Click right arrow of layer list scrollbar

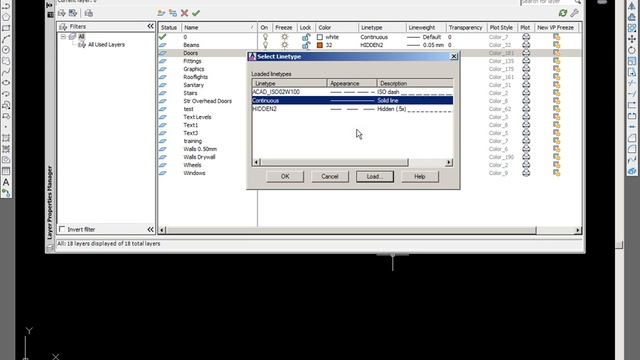coord(578,230)
